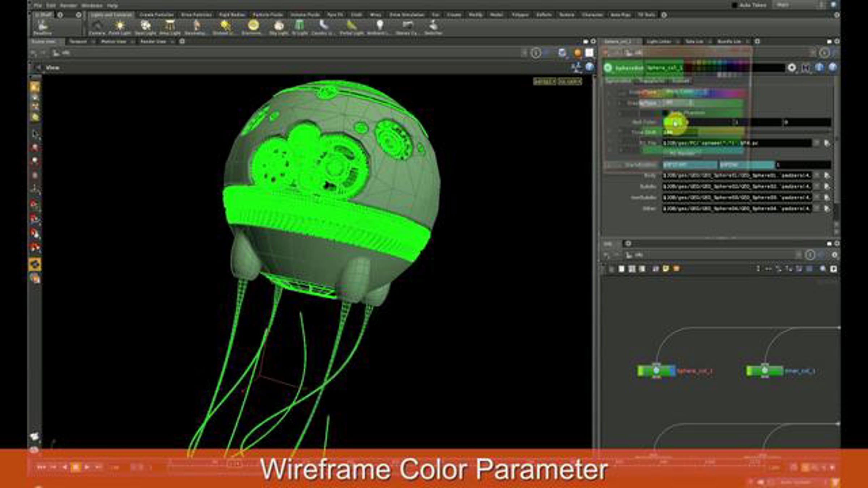Create a Spot Light from the shelf
The image size is (868, 488).
145,27
